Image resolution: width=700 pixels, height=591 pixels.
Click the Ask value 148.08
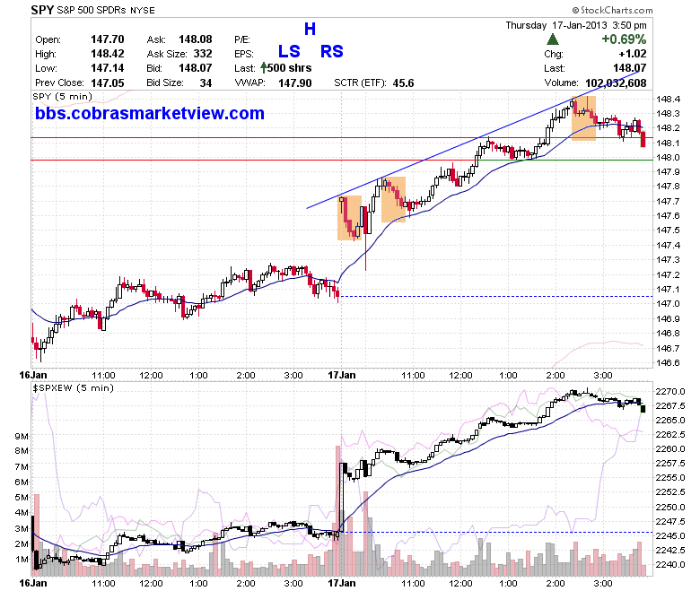196,39
